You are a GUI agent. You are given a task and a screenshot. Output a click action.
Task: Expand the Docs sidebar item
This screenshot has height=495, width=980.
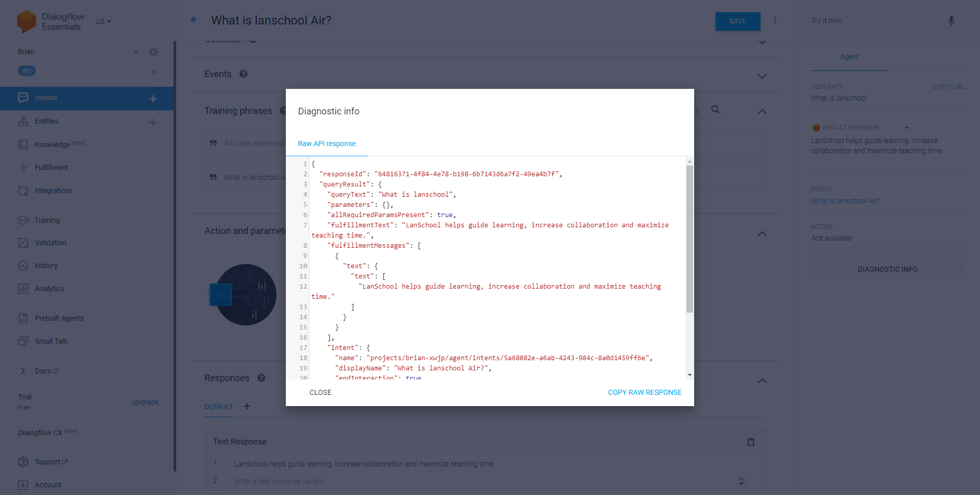click(23, 371)
